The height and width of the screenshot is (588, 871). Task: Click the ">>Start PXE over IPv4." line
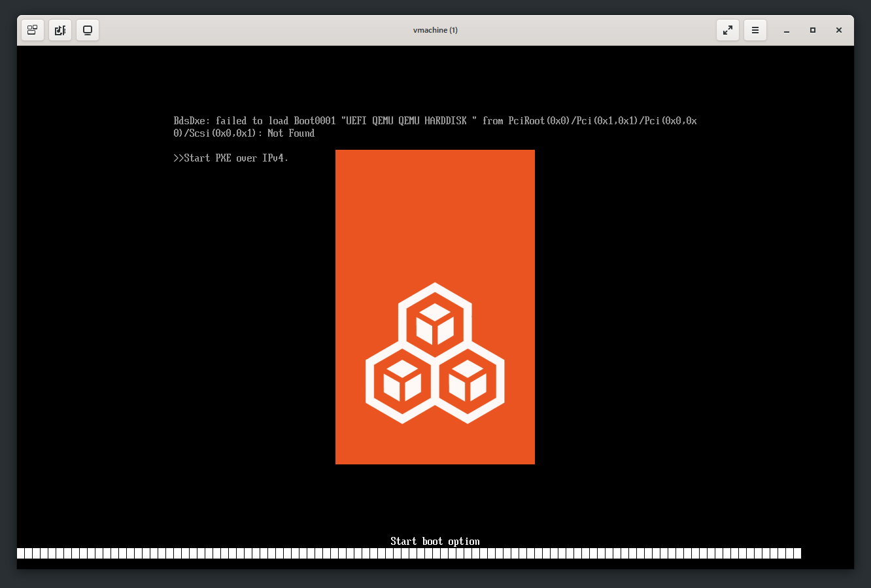pos(231,158)
